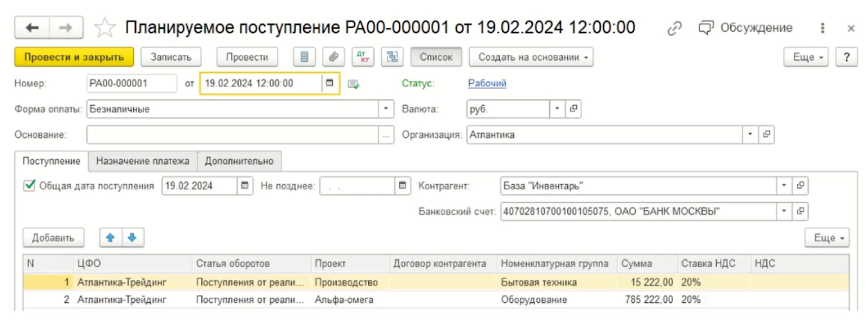The height and width of the screenshot is (327, 868).
Task: Open attached files via paperclip icon
Action: coord(334,57)
